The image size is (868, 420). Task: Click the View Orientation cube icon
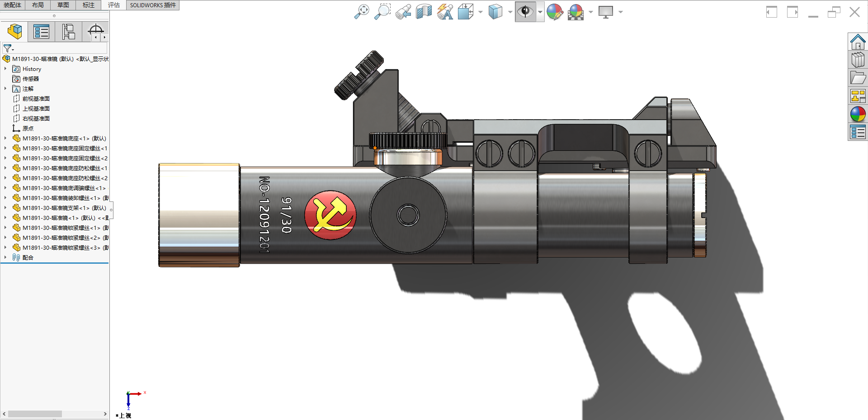pyautogui.click(x=465, y=12)
